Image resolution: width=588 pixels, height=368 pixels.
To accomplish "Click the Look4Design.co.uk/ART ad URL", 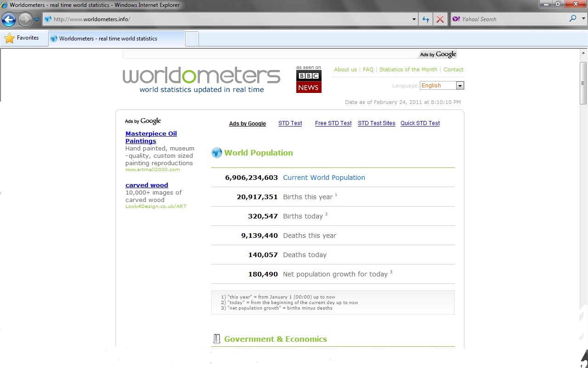I will click(156, 206).
